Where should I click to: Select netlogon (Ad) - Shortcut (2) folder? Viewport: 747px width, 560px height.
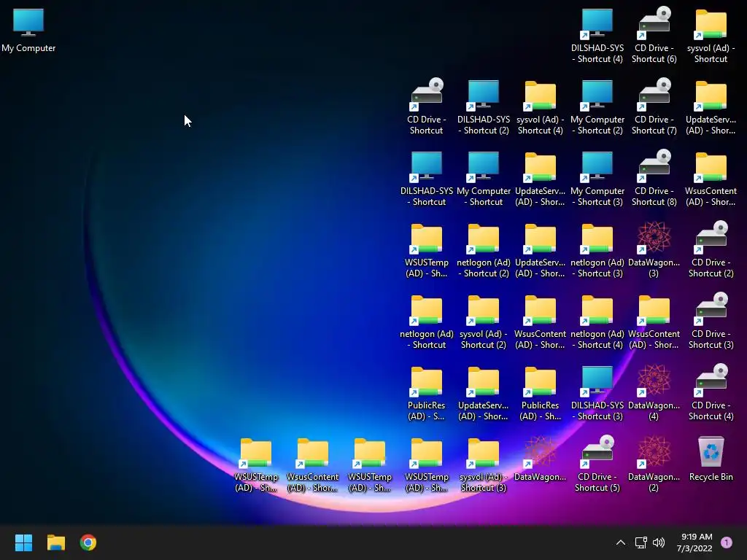pos(483,250)
